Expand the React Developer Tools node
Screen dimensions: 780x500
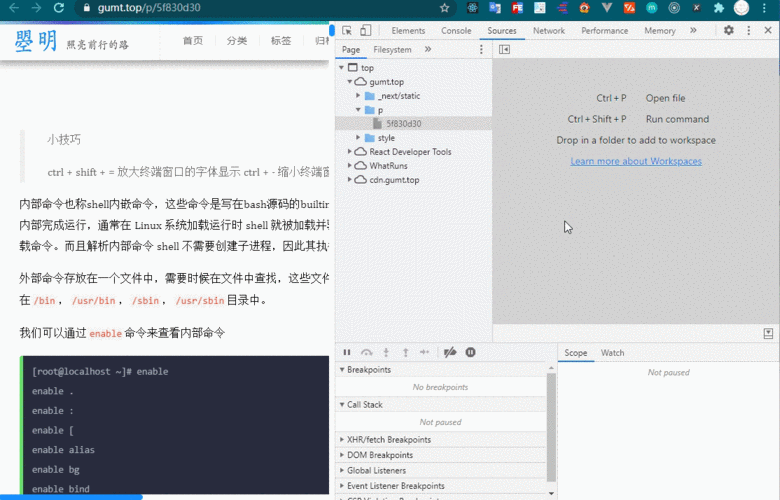coord(349,152)
